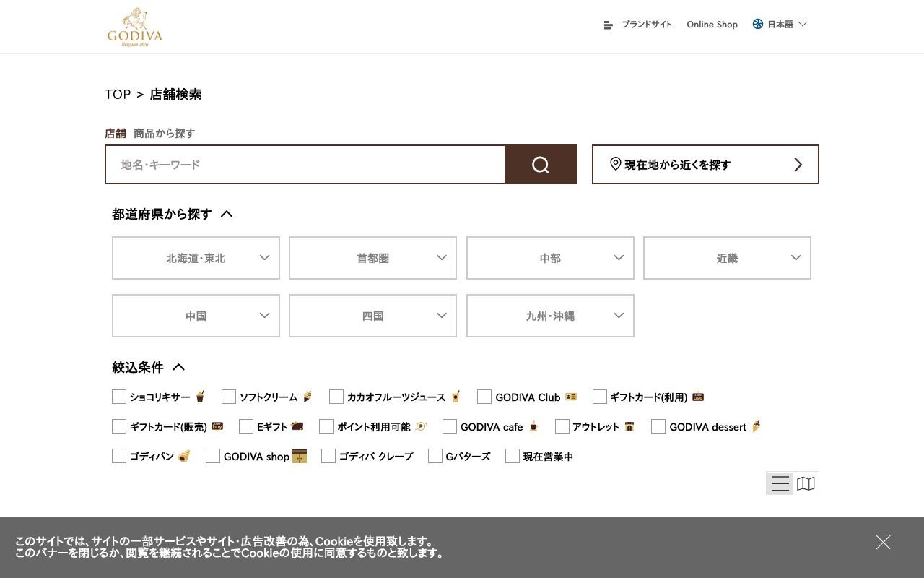This screenshot has height=578, width=924.
Task: Open the 近畿 region dropdown
Action: point(727,258)
